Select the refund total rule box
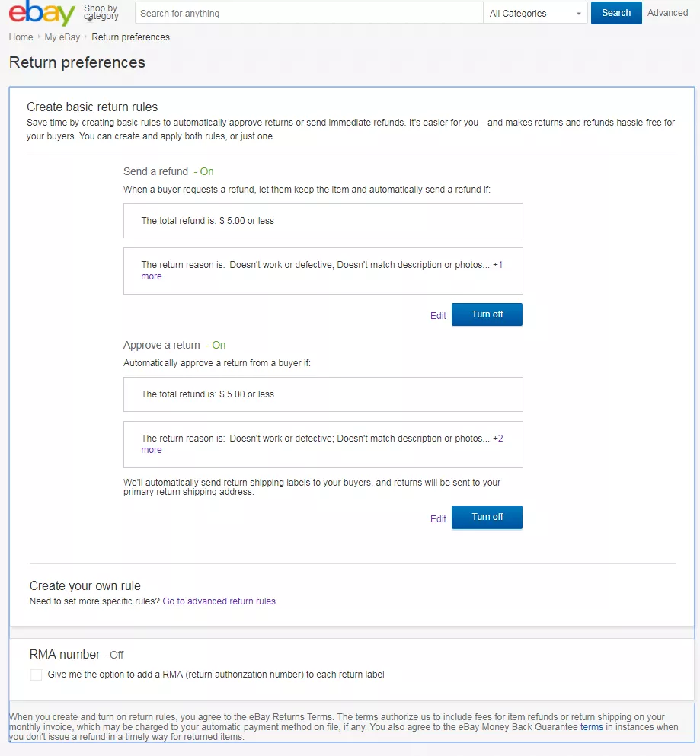Screen dimensions: 700x756 tap(323, 221)
